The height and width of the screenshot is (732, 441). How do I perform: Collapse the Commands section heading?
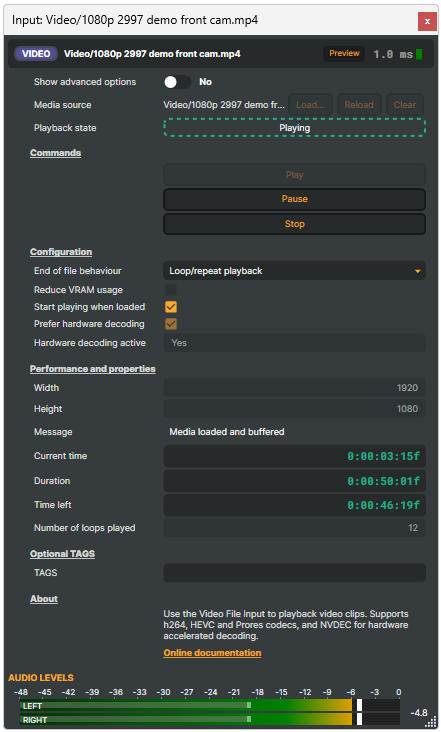tap(56, 153)
